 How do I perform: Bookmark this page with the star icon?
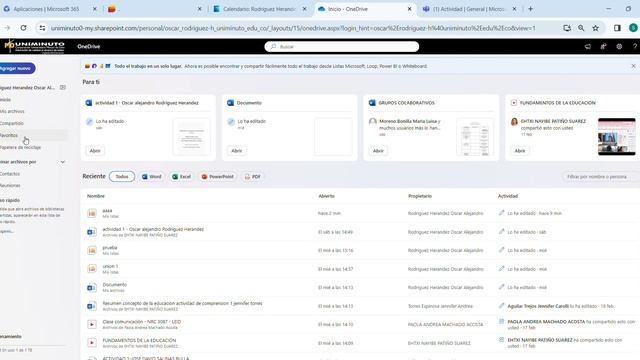[596, 28]
